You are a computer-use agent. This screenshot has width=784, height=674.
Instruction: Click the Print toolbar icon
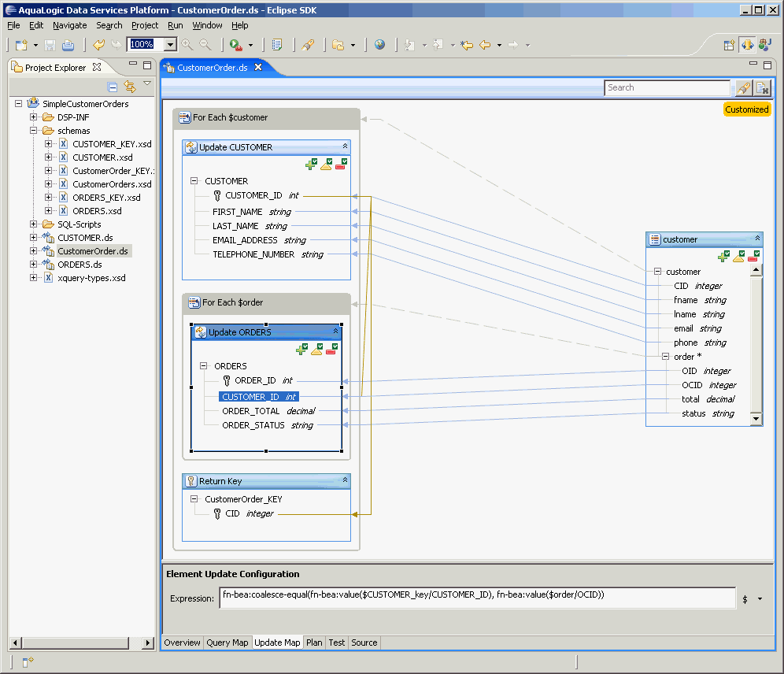[x=68, y=45]
